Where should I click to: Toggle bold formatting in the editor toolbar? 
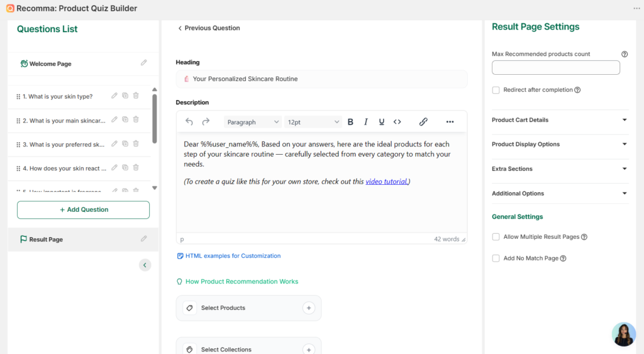click(350, 122)
